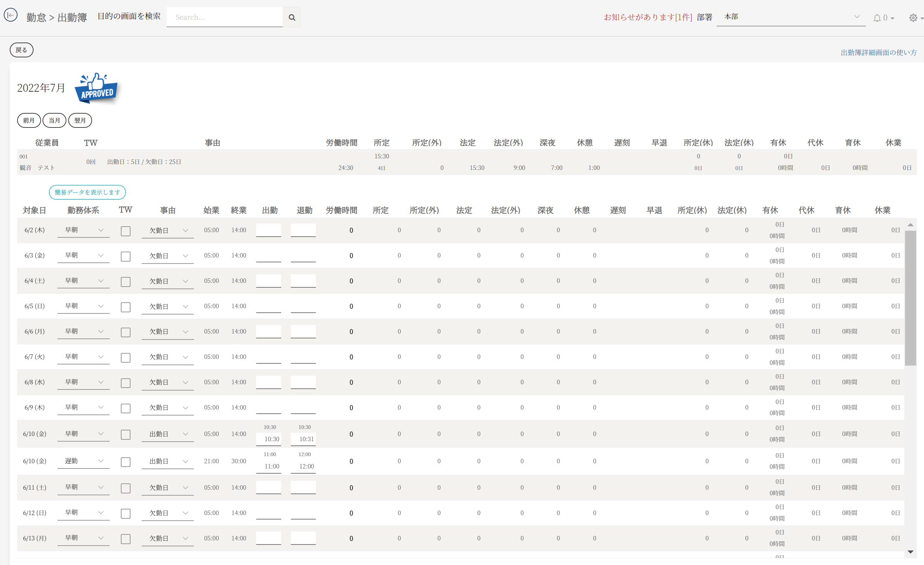The height and width of the screenshot is (565, 924).
Task: Go to previous month with 前月
Action: click(x=29, y=120)
